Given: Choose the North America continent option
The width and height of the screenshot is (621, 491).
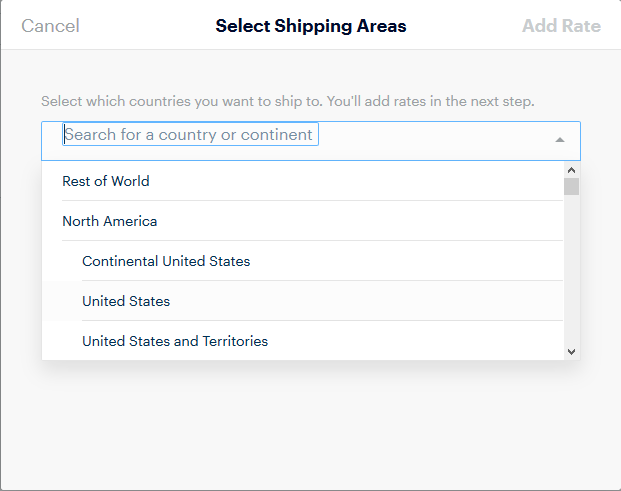Looking at the screenshot, I should [x=303, y=221].
